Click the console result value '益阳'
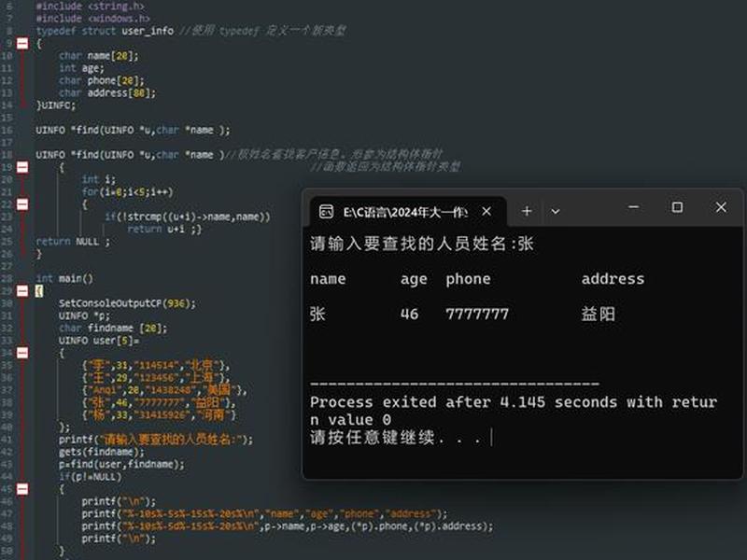This screenshot has height=560, width=747. click(x=599, y=314)
